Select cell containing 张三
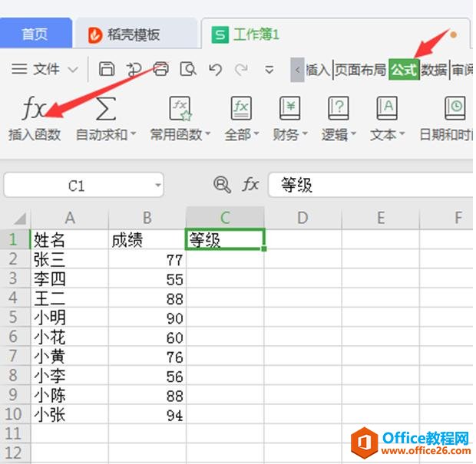The image size is (476, 464). pyautogui.click(x=70, y=259)
